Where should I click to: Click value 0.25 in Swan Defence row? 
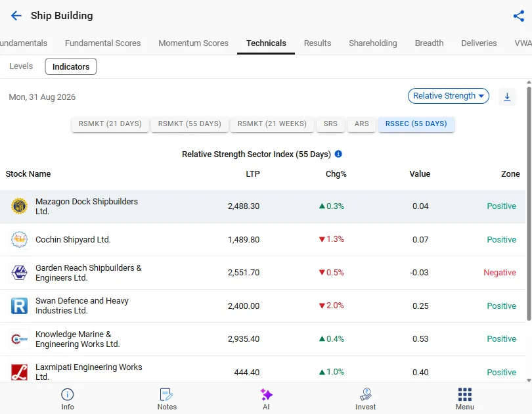point(420,306)
